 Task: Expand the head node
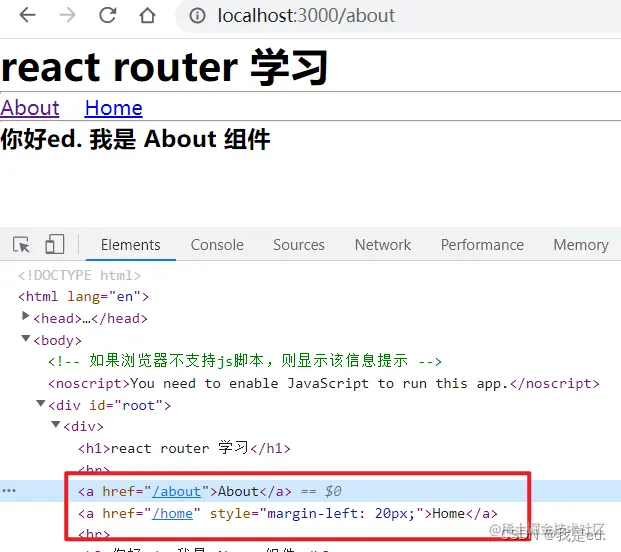pyautogui.click(x=25, y=316)
